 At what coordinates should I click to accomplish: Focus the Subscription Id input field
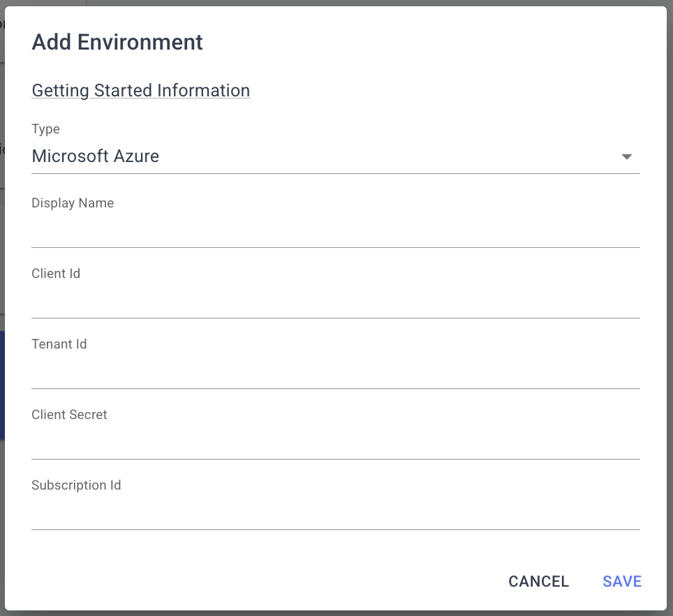click(336, 514)
